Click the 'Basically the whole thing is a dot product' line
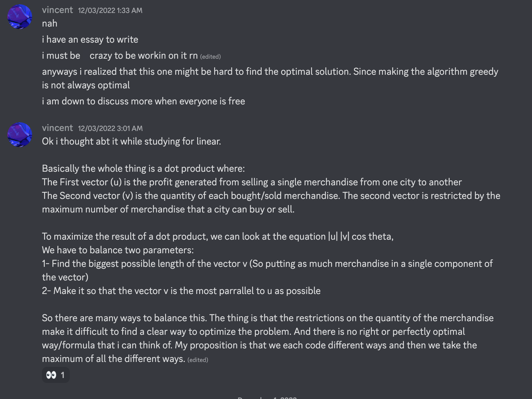 coord(143,169)
